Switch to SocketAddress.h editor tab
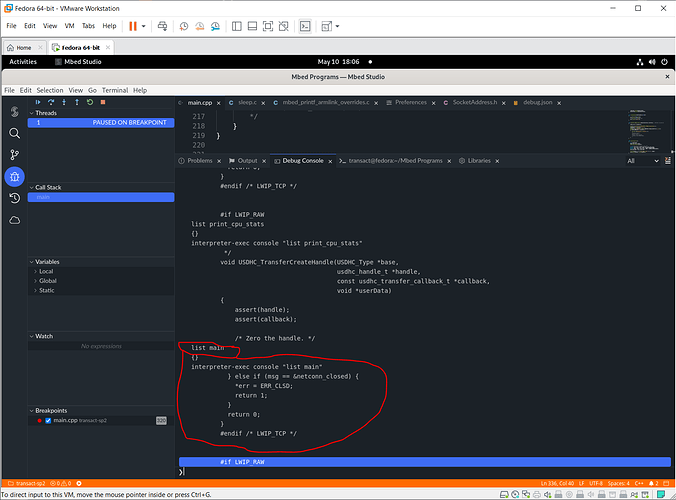The width and height of the screenshot is (676, 500). click(x=474, y=103)
